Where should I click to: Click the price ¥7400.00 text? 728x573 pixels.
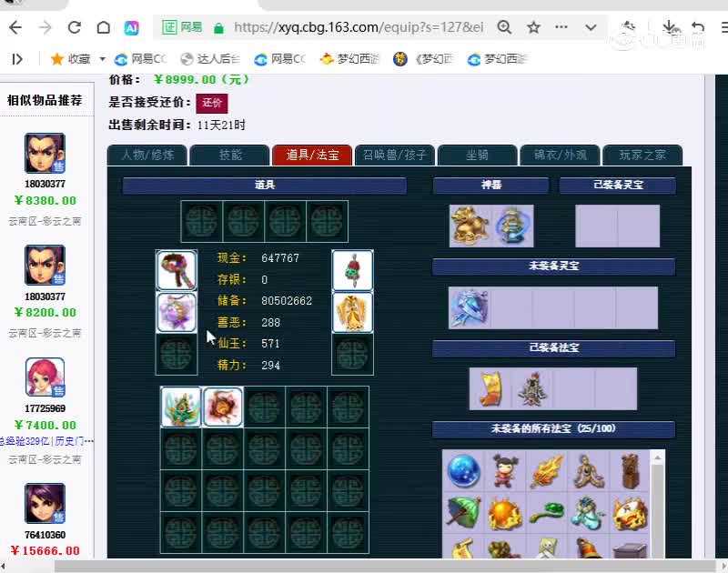(x=45, y=425)
